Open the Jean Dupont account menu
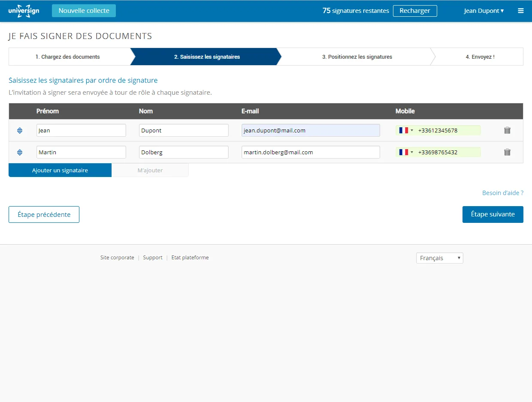Image resolution: width=532 pixels, height=402 pixels. pyautogui.click(x=484, y=11)
